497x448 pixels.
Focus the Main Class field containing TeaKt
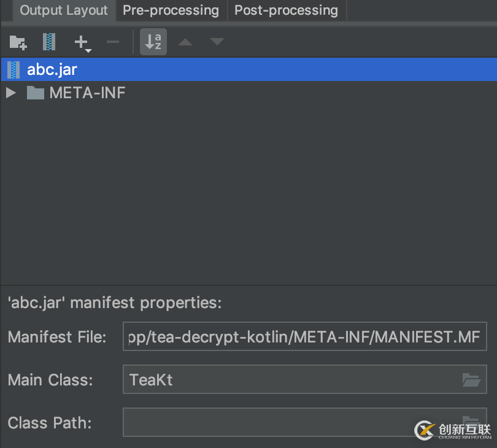click(288, 380)
